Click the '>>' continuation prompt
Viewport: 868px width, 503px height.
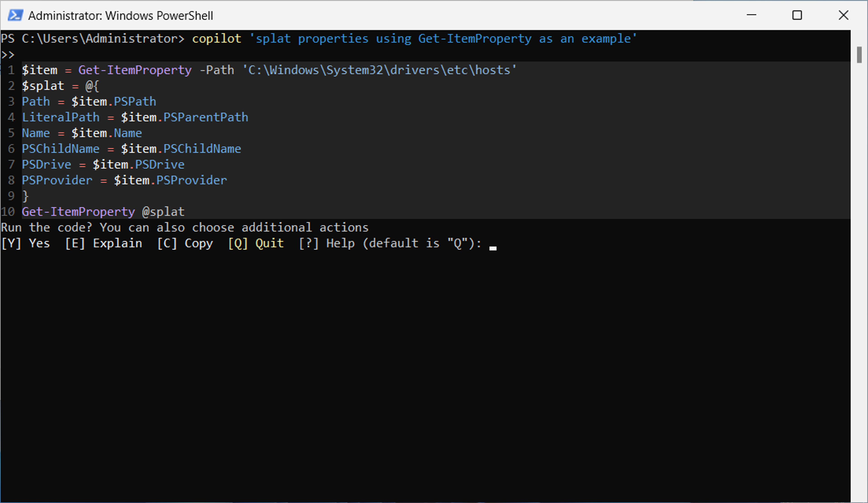pyautogui.click(x=8, y=55)
